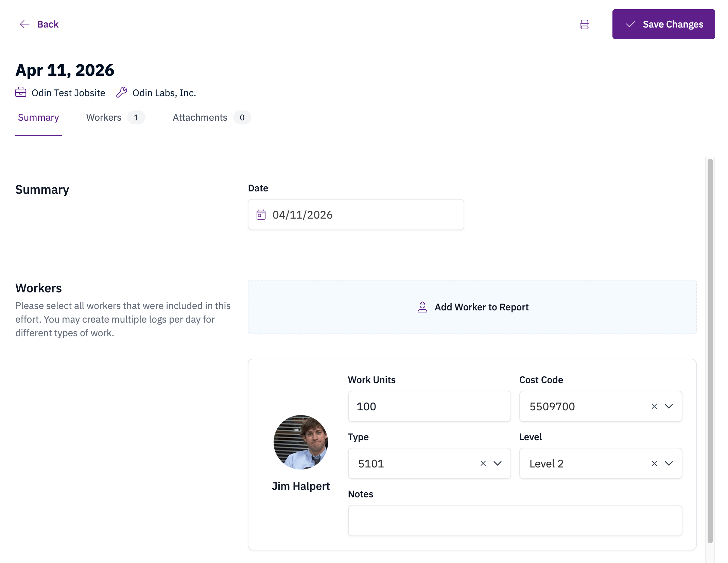Viewport: 728px width, 563px height.
Task: Click the briefcase icon beside Odin Test Jobsite
Action: point(21,92)
